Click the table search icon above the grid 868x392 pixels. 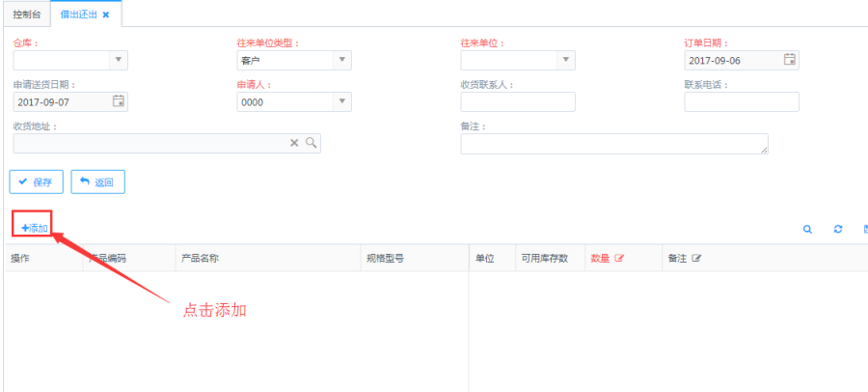click(x=807, y=230)
